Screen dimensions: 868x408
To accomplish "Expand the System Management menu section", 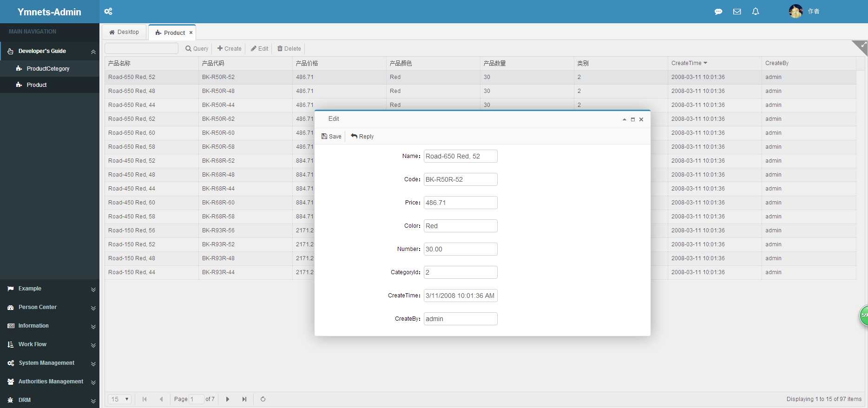I will click(50, 363).
